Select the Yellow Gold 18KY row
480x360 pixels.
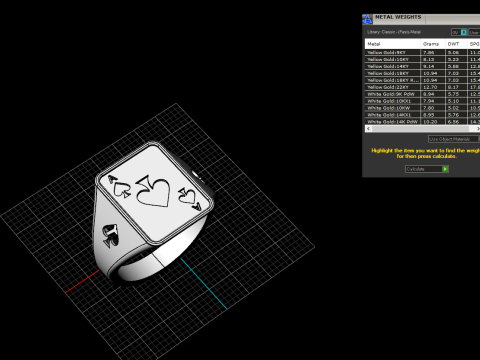click(422, 73)
